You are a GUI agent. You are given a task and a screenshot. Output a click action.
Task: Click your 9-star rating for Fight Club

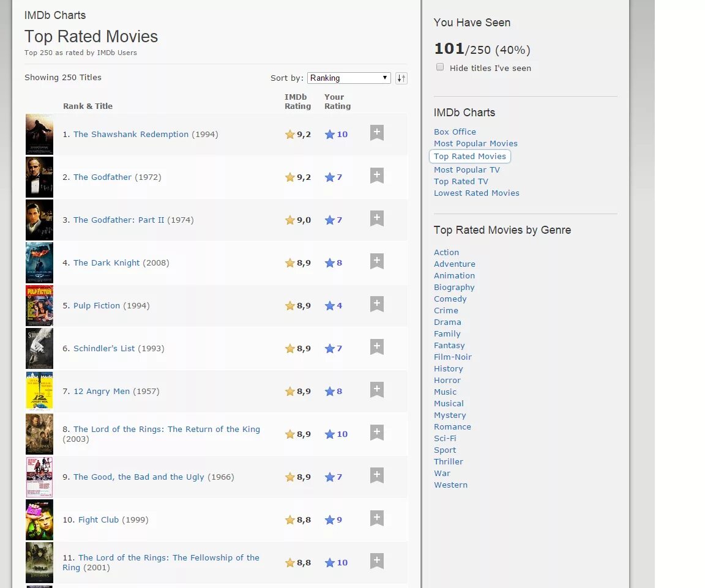tap(334, 519)
